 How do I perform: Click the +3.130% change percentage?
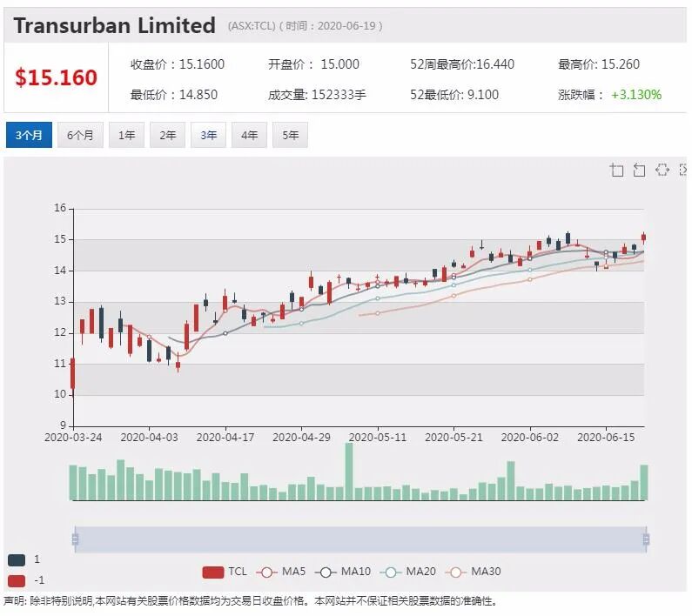click(636, 95)
